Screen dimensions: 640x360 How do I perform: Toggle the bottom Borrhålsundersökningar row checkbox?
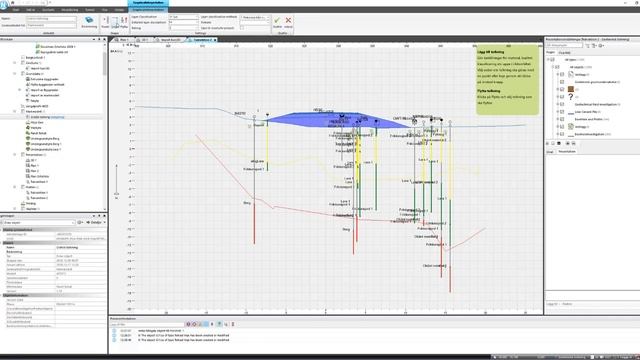click(x=562, y=134)
